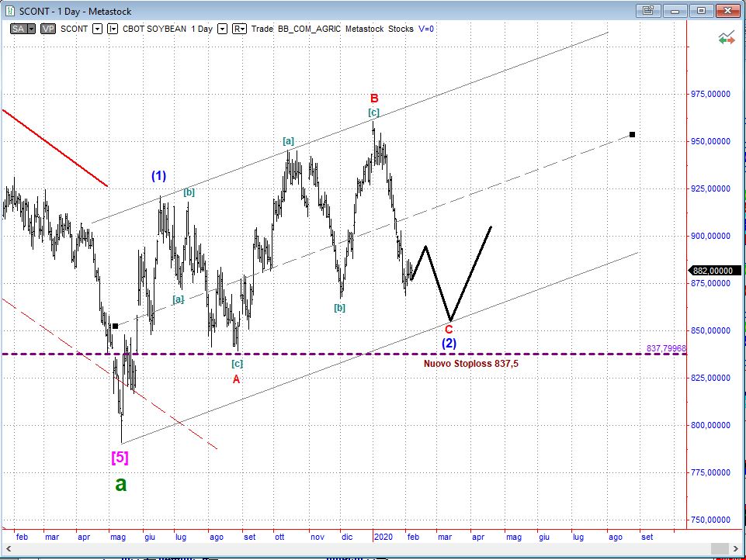The width and height of the screenshot is (746, 560).
Task: Maximize the SCONT chart window
Action: pos(701,10)
